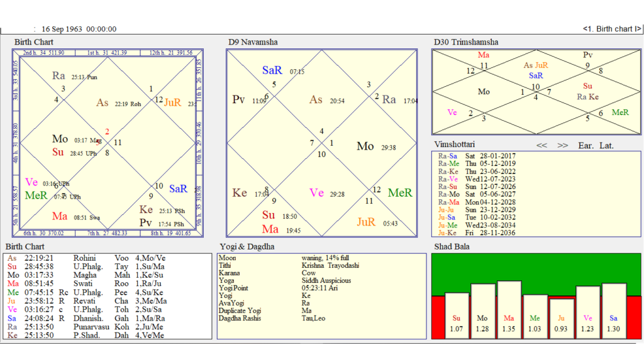Click the Su bar in Shad Bala chart
This screenshot has height=362, width=644.
457,315
